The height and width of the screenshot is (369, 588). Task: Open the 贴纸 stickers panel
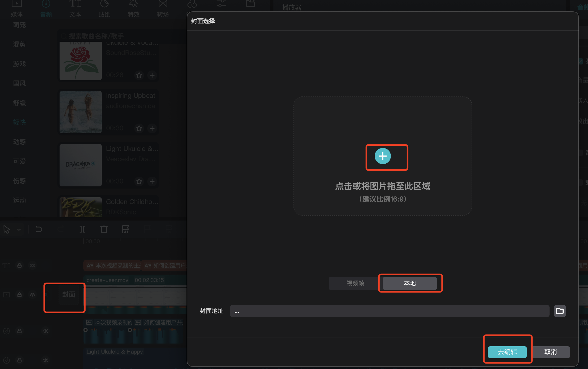click(x=104, y=8)
